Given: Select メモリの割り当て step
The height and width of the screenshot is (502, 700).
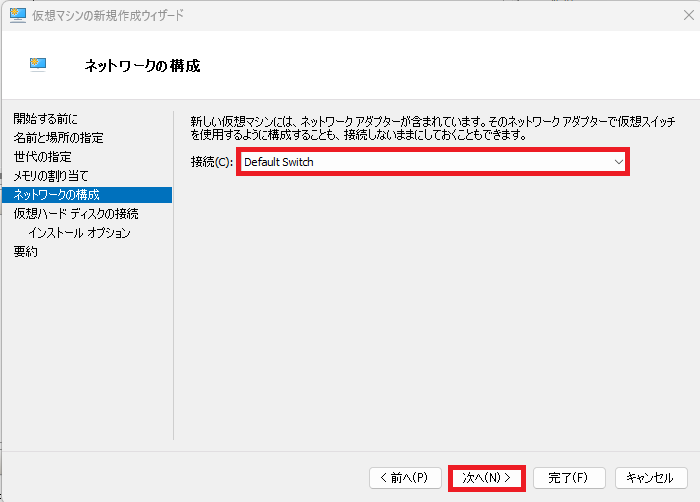Looking at the screenshot, I should (x=51, y=176).
